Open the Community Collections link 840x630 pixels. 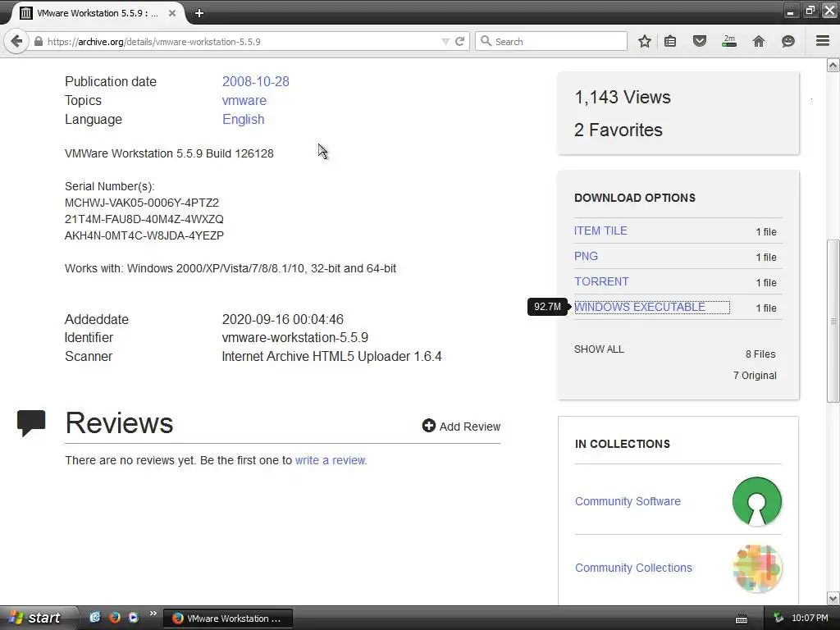pyautogui.click(x=633, y=568)
